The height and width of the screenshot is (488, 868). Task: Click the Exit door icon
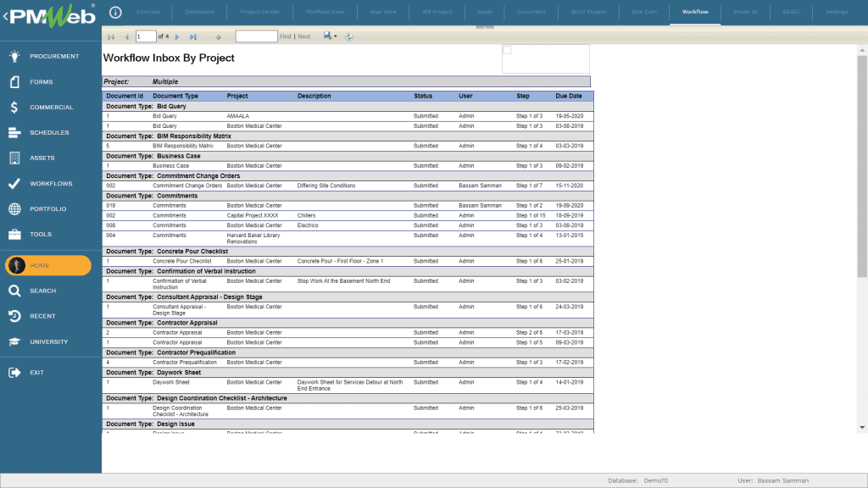click(x=15, y=373)
